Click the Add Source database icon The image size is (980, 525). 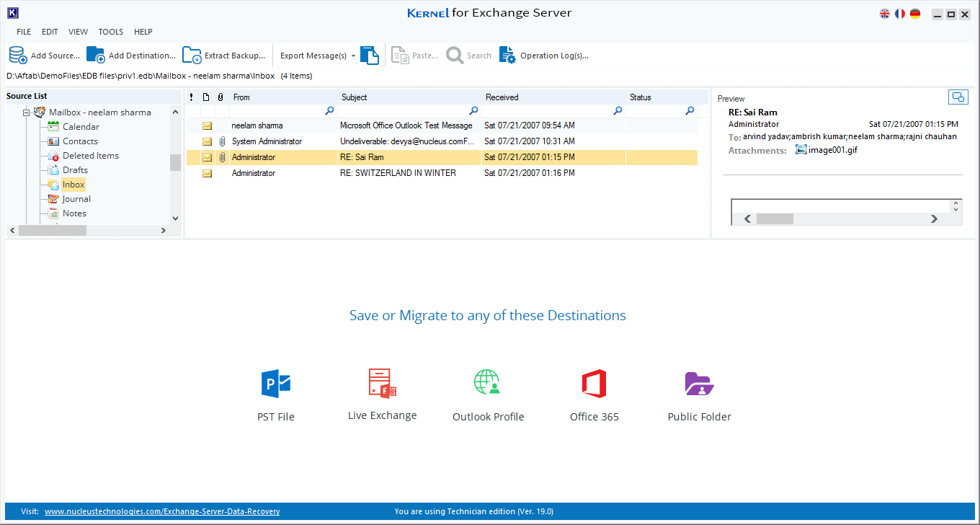18,55
